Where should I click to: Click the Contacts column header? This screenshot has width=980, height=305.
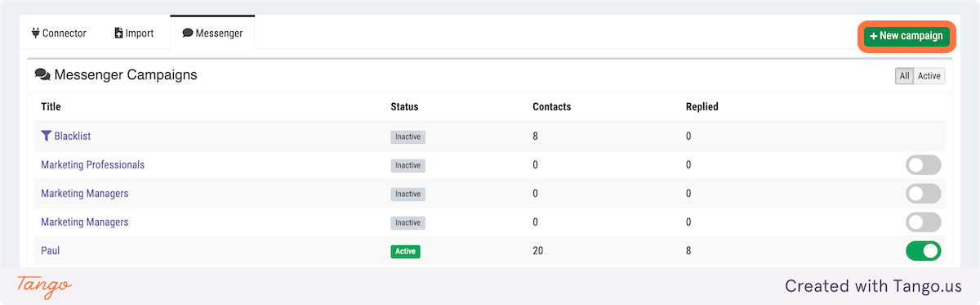coord(551,107)
